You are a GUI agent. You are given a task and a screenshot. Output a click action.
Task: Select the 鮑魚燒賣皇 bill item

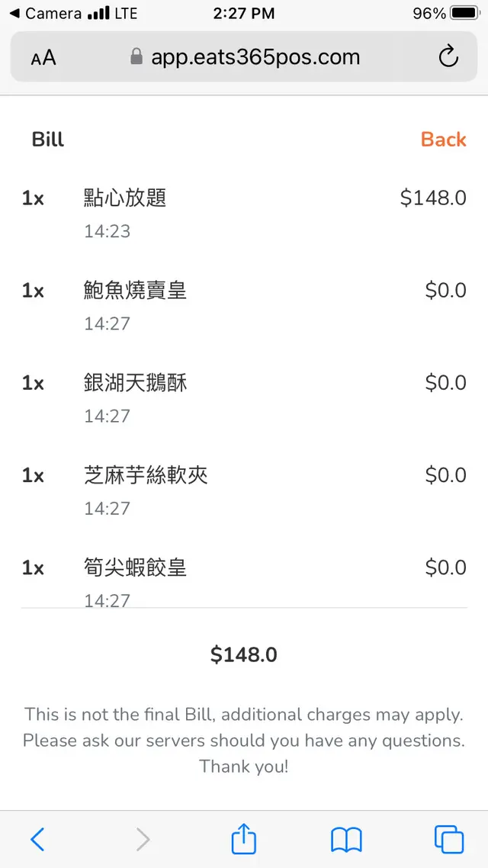pyautogui.click(x=135, y=291)
